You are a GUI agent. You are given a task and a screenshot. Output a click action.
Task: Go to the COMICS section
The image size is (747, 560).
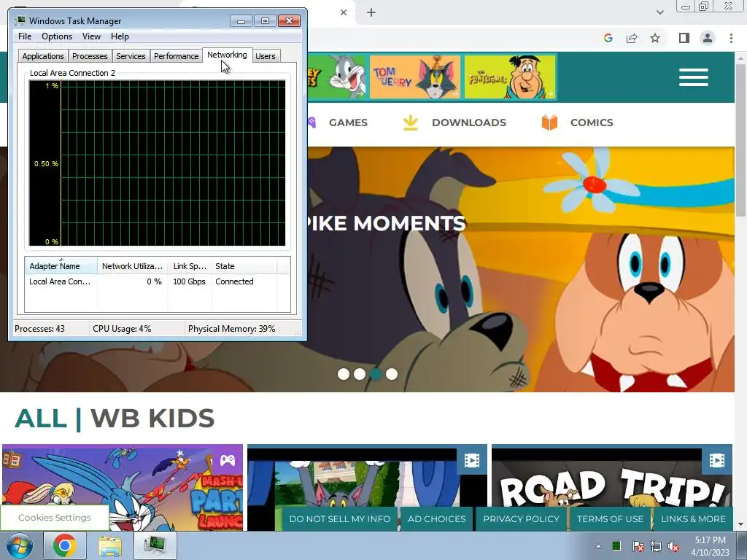click(592, 122)
